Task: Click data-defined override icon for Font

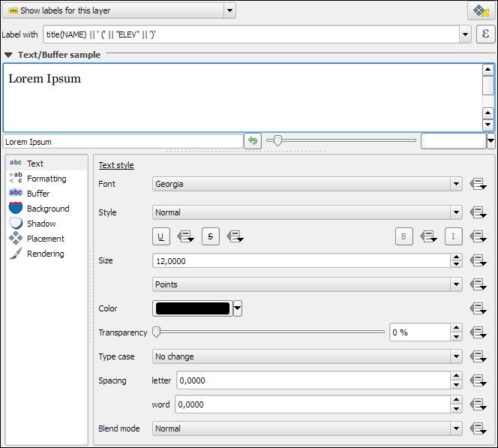Action: [478, 185]
